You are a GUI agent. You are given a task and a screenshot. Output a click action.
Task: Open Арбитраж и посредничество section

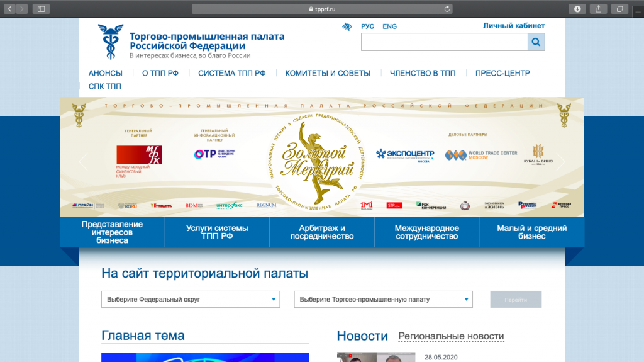point(322,232)
